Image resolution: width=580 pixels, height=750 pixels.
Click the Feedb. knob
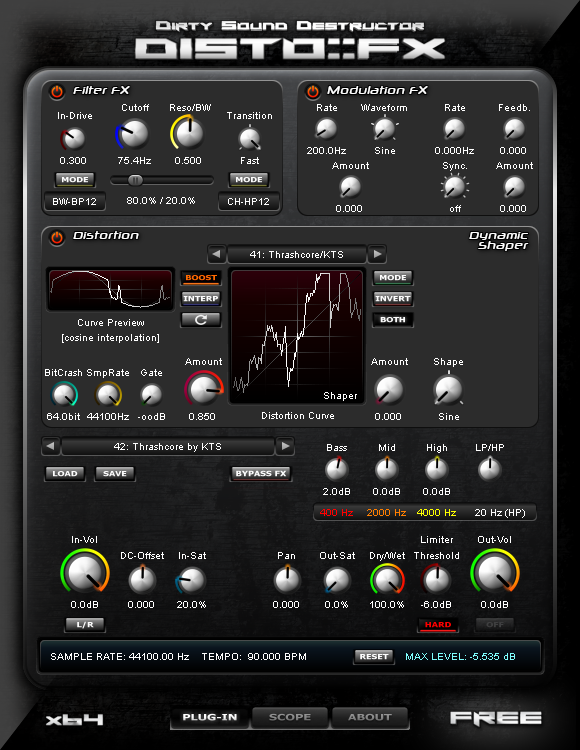pos(514,129)
